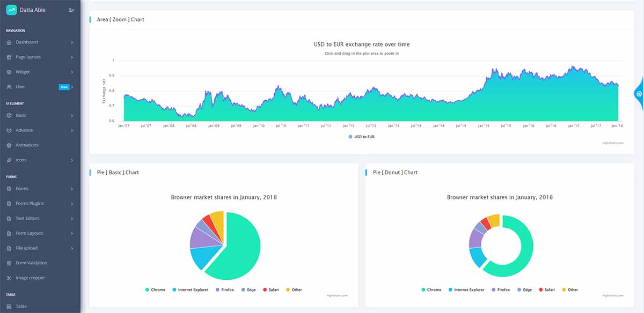Open the hamburger menu in the header
The width and height of the screenshot is (644, 313).
(71, 10)
